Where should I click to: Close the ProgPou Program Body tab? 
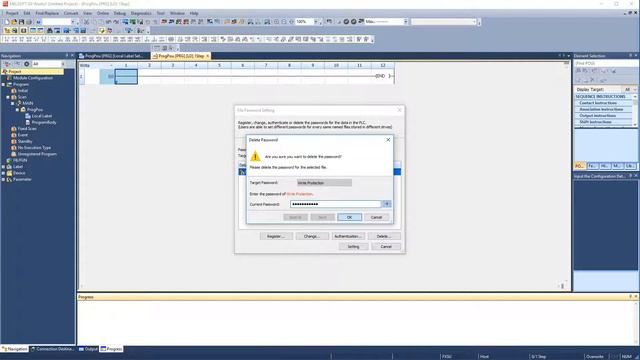click(x=208, y=56)
